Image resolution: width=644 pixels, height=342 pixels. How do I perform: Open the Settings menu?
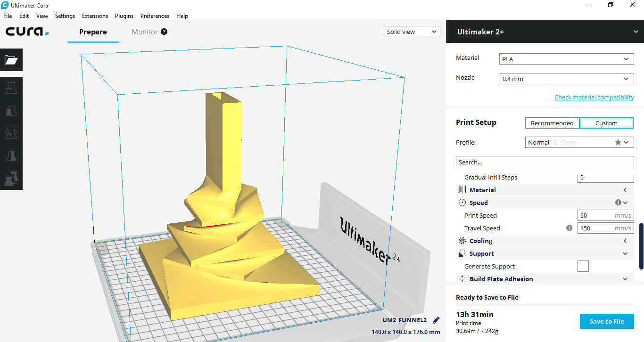coord(65,16)
